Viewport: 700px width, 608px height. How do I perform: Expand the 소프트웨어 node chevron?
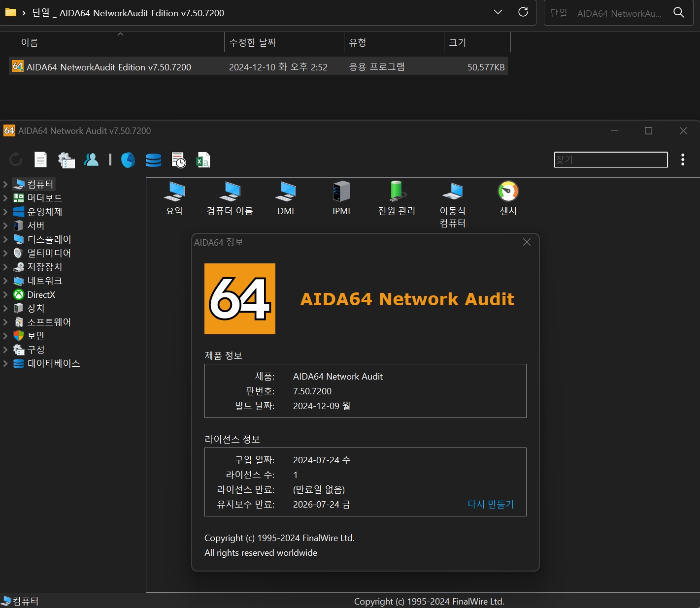[x=5, y=322]
